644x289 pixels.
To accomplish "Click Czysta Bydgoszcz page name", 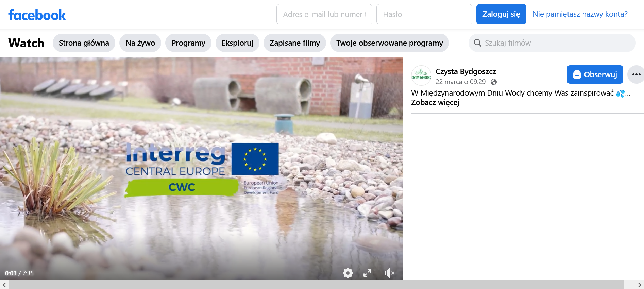I will [x=465, y=71].
